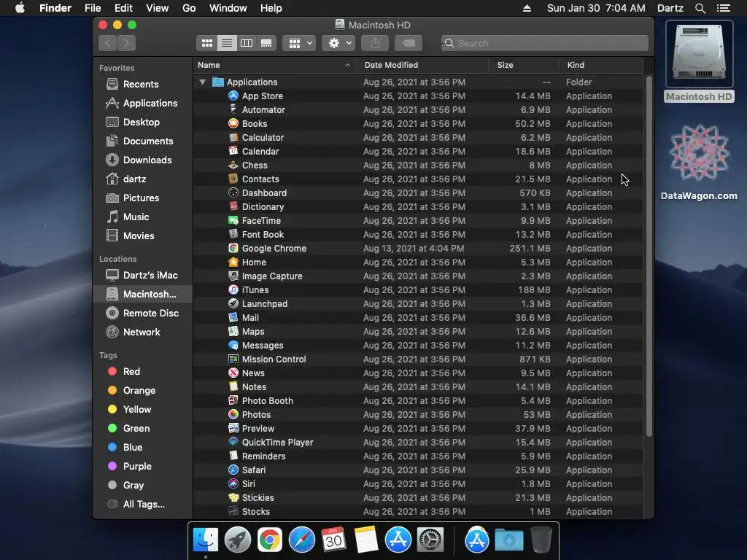Select Macintosh HD drive on desktop
This screenshot has width=747, height=560.
pos(699,62)
